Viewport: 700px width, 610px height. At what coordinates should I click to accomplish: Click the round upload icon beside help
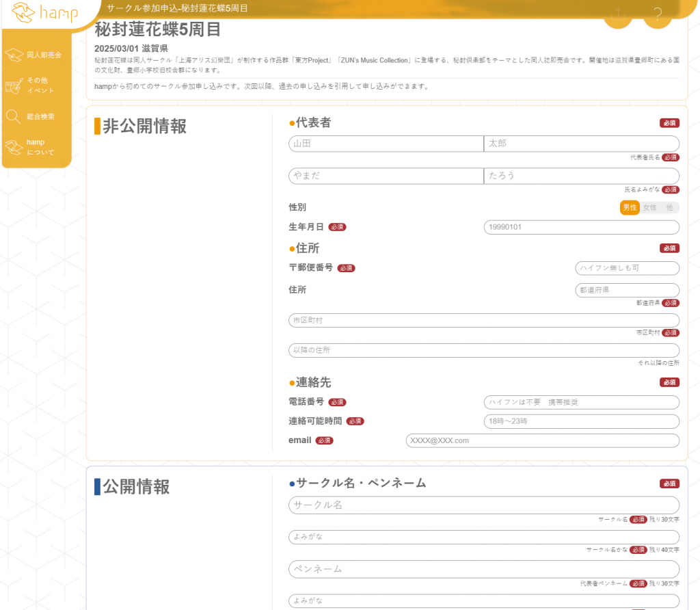pos(618,15)
